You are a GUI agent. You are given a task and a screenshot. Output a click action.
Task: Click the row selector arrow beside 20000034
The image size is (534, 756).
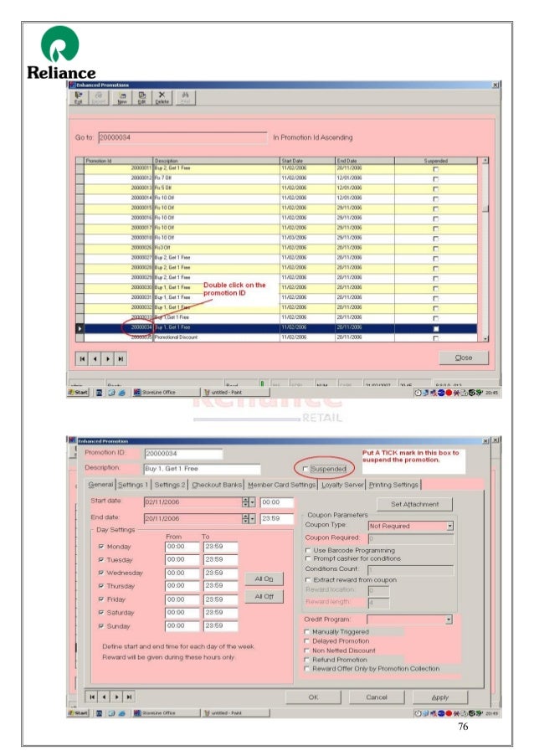pos(80,328)
